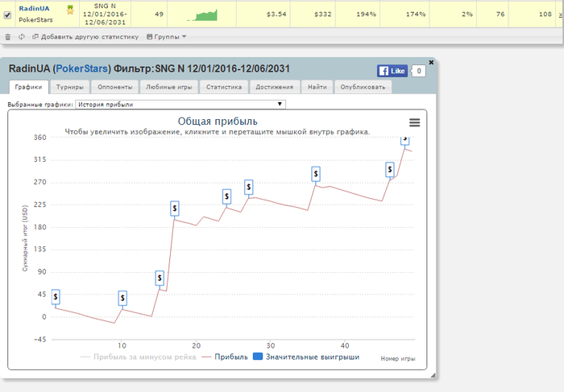Toggle 'Прибыль' legend series
Screen dimensions: 564x392
(x=225, y=357)
